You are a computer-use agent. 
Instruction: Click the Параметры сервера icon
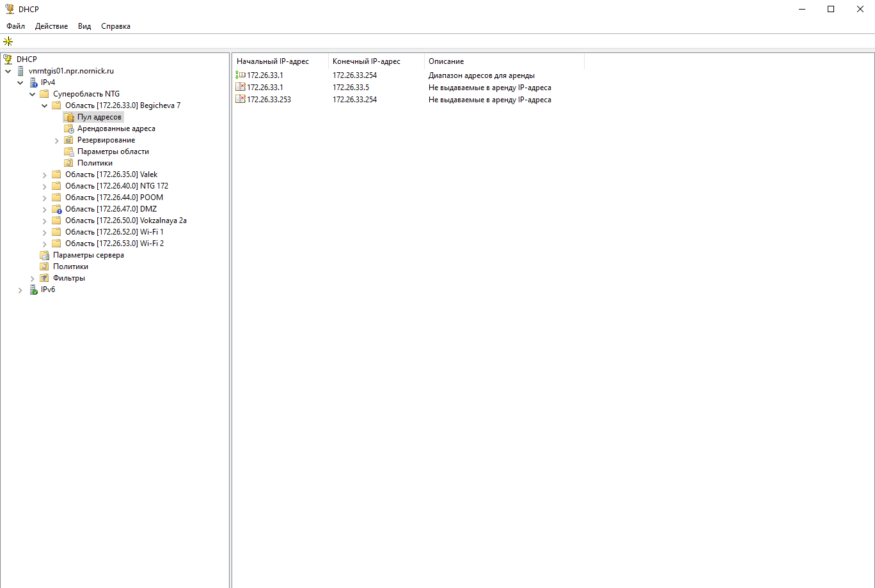point(44,255)
